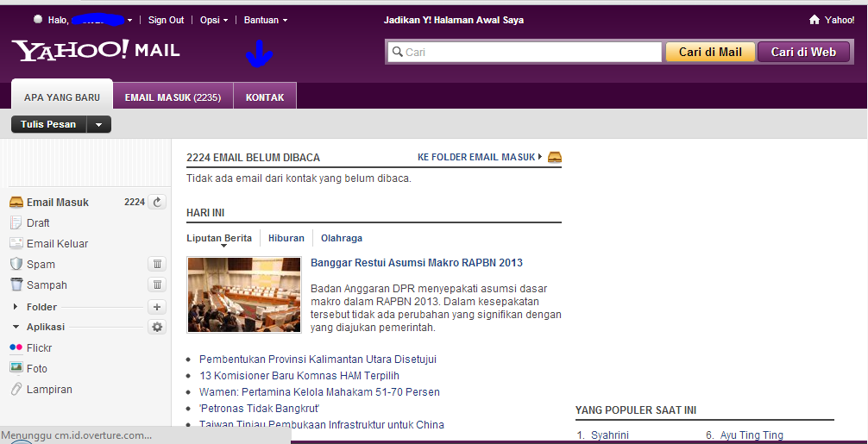The height and width of the screenshot is (444, 868).
Task: Open the Sampah folder
Action: tap(47, 285)
